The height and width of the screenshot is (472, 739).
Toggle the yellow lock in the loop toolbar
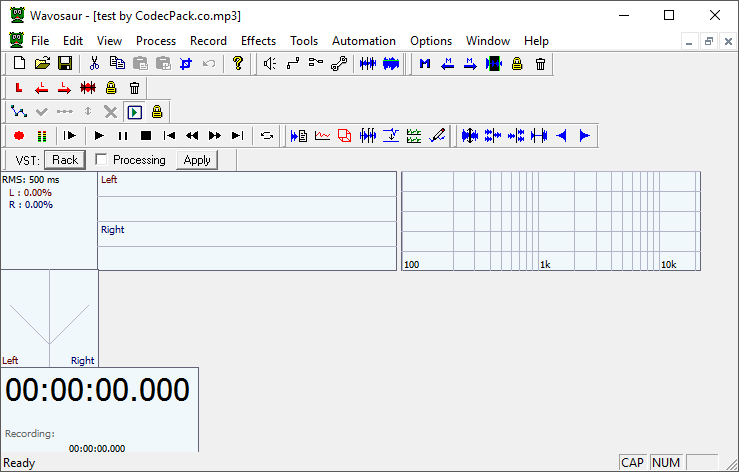coord(111,88)
